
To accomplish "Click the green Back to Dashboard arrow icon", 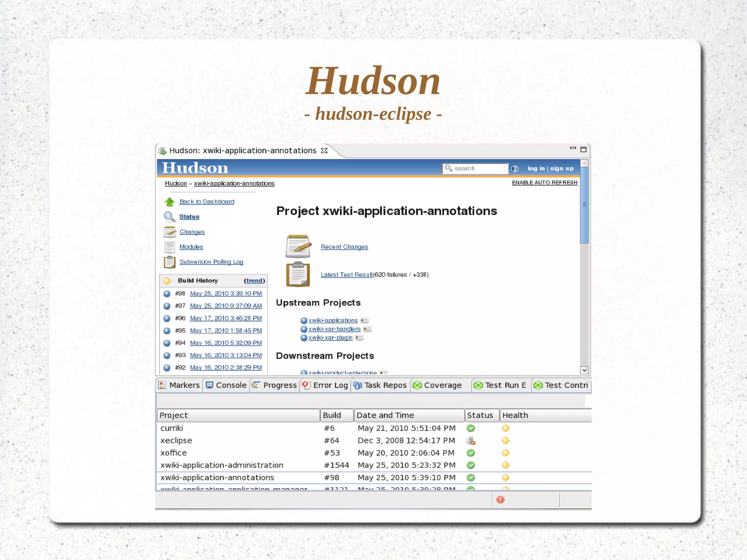I will pos(169,202).
